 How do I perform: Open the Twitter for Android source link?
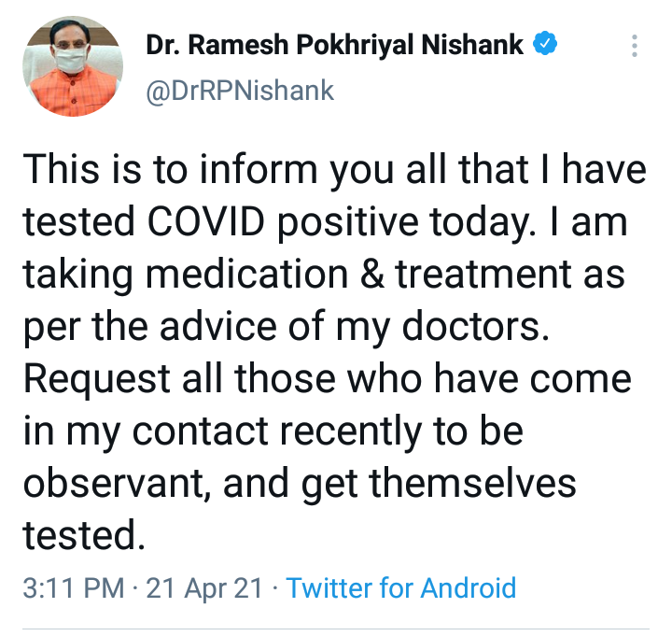[400, 588]
